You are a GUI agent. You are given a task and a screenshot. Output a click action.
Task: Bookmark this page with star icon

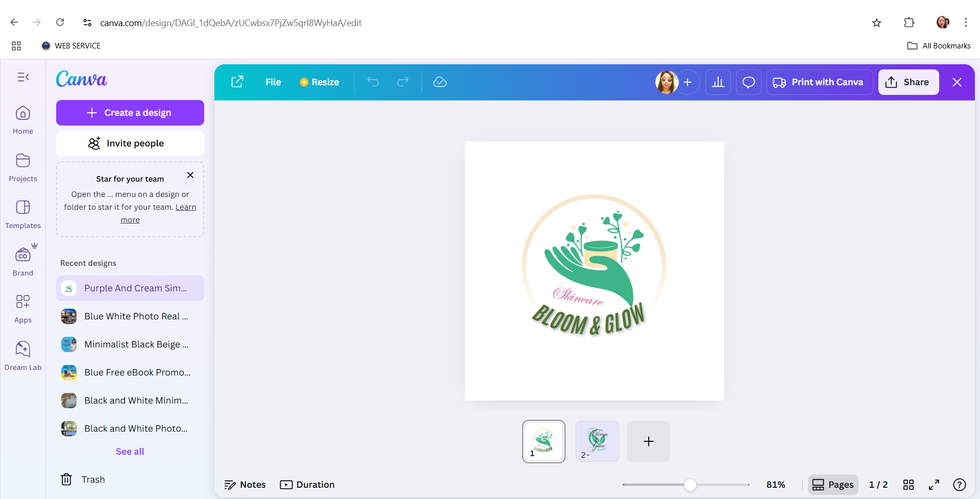(x=877, y=22)
